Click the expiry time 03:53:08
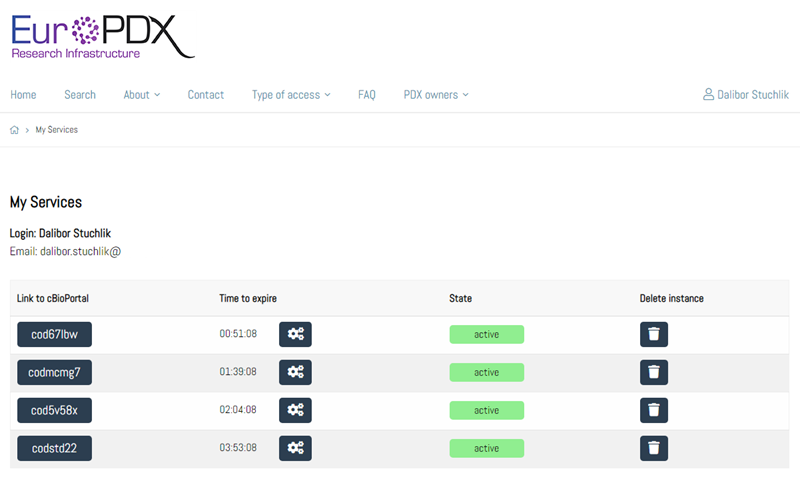This screenshot has width=800, height=483. (238, 447)
